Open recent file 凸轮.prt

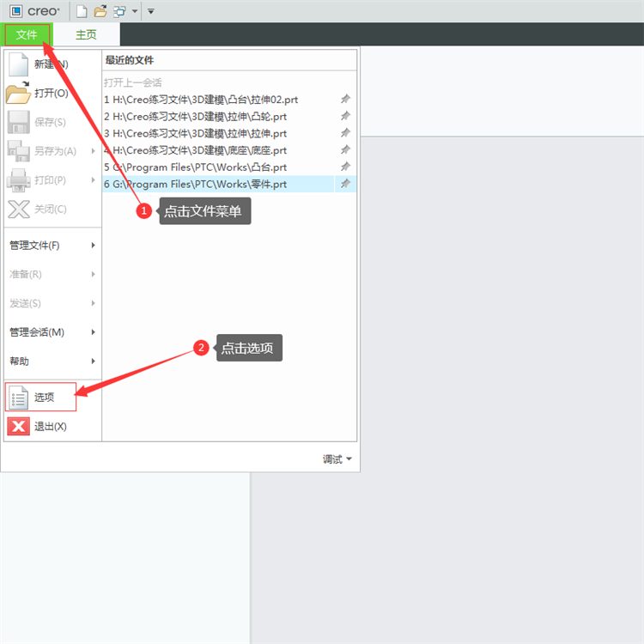pyautogui.click(x=218, y=117)
